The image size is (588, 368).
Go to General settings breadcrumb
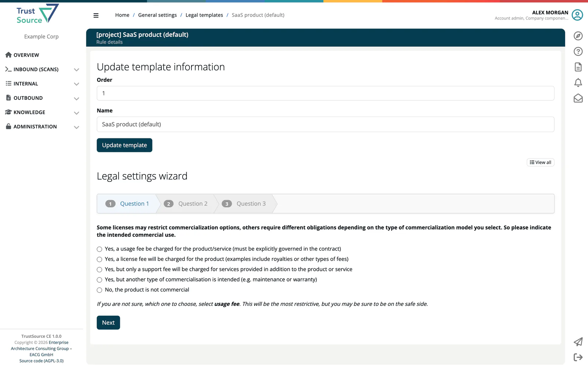pos(157,15)
